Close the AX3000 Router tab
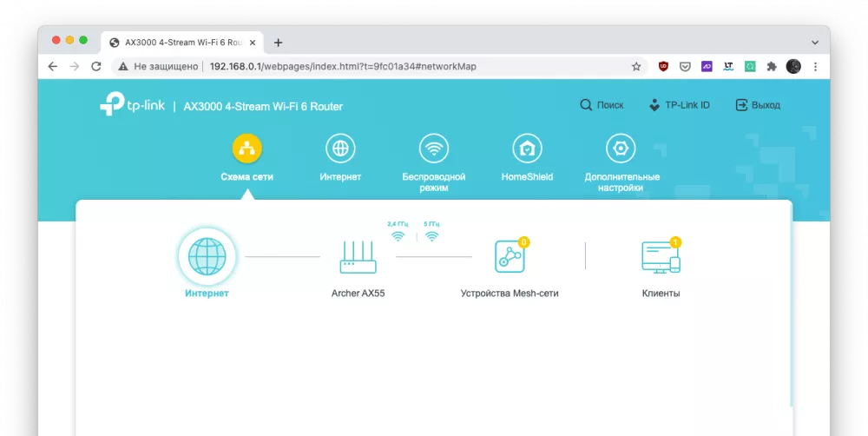868x436 pixels. point(253,43)
